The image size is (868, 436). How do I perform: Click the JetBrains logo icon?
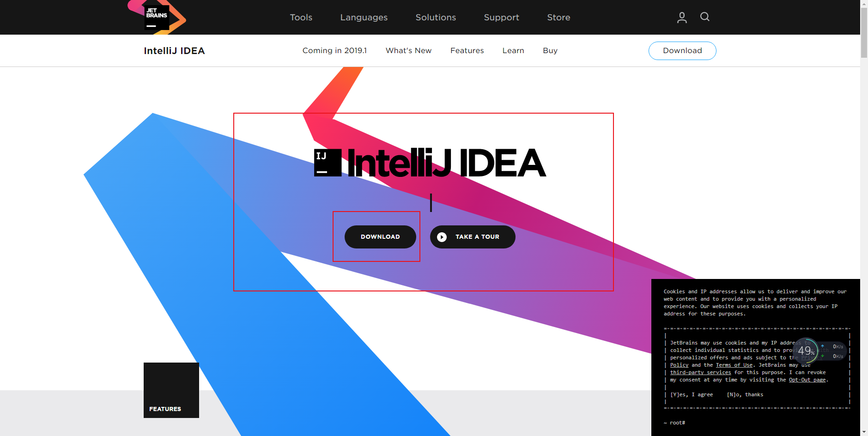tap(157, 17)
